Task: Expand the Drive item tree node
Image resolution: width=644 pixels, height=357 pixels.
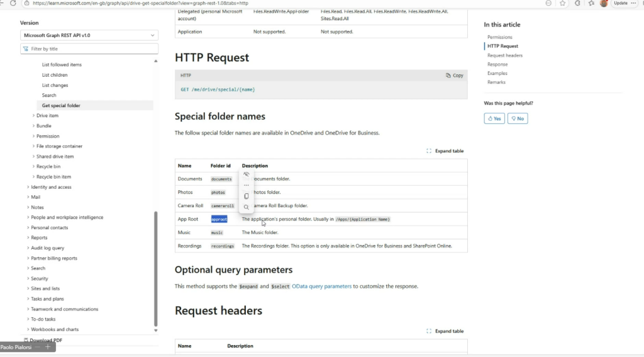Action: tap(34, 116)
